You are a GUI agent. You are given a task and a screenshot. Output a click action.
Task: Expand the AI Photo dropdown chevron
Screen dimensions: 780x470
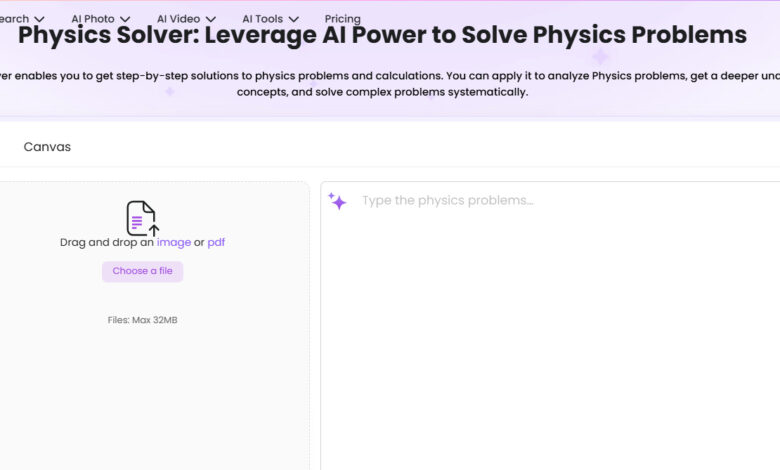coord(125,19)
